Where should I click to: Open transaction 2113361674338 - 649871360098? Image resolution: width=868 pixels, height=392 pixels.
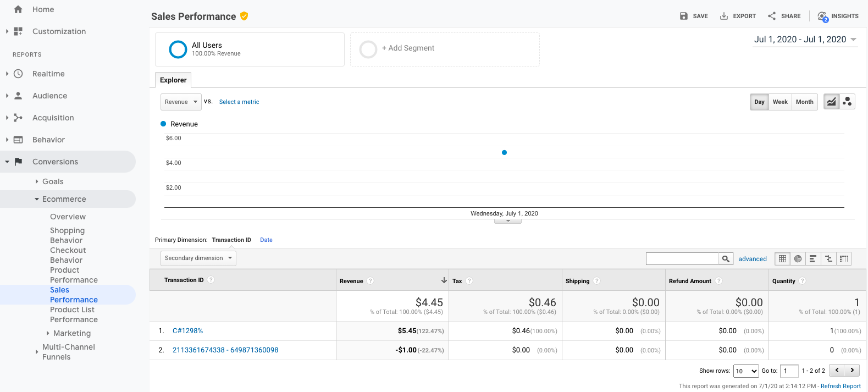[x=225, y=350]
